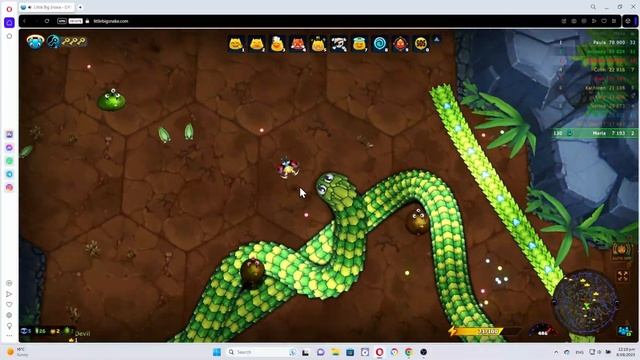The height and width of the screenshot is (360, 640).
Task: Open the friends icon at bottom right
Action: click(624, 331)
